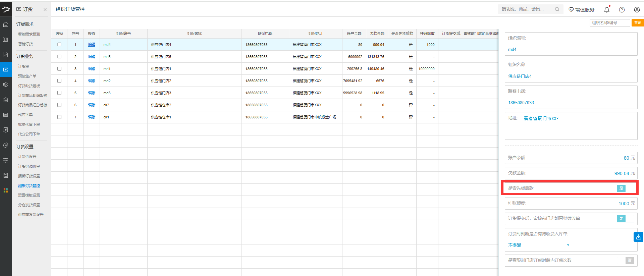
Task: Open 订货价设置 in the sidebar menu
Action: coord(27,157)
